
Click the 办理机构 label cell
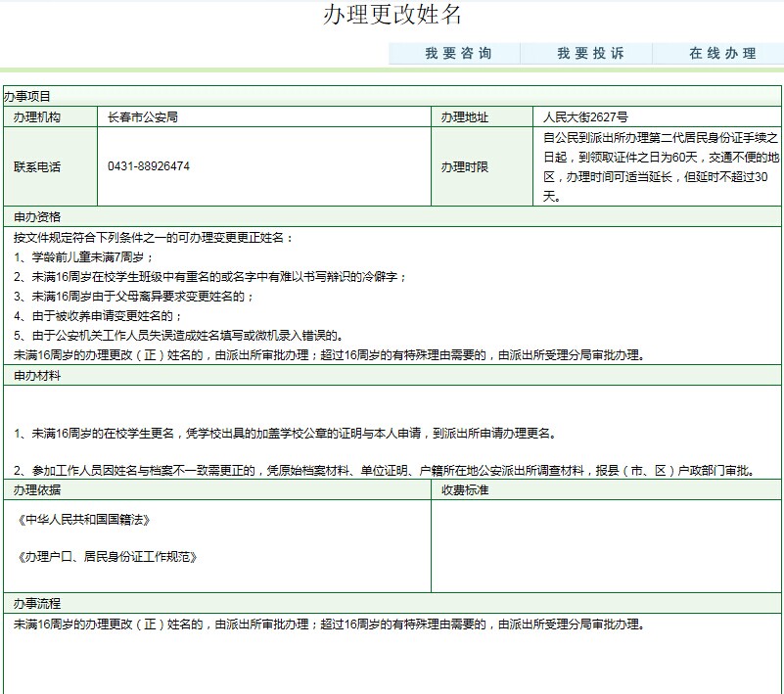click(51, 117)
